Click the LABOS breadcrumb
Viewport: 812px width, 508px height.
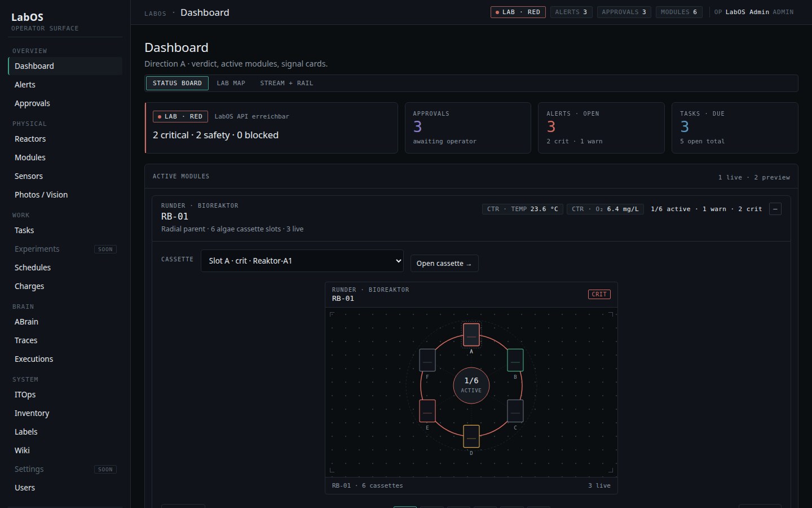(x=155, y=14)
